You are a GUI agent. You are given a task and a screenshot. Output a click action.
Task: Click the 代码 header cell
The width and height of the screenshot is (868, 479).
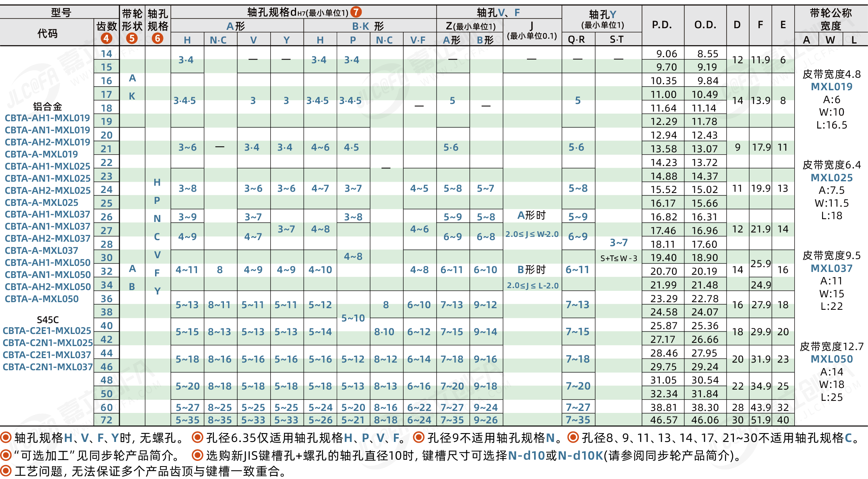(47, 33)
